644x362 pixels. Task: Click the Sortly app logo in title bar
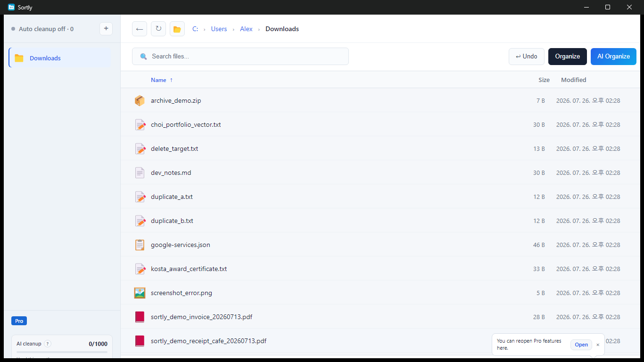[x=11, y=7]
